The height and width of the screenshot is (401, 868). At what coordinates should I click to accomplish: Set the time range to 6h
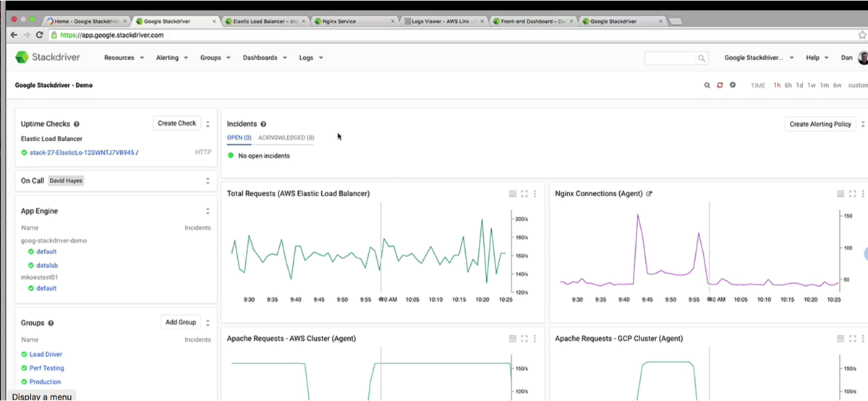(788, 85)
